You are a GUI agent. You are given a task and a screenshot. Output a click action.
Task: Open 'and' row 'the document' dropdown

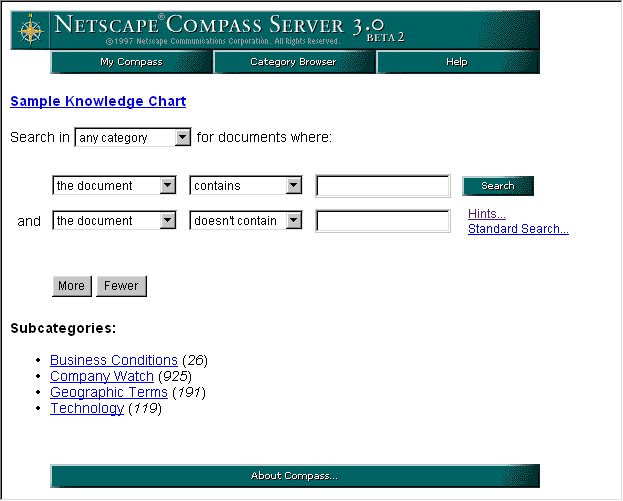tap(114, 220)
